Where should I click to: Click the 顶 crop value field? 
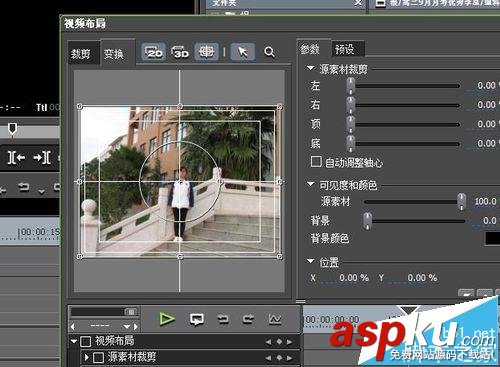coord(483,124)
